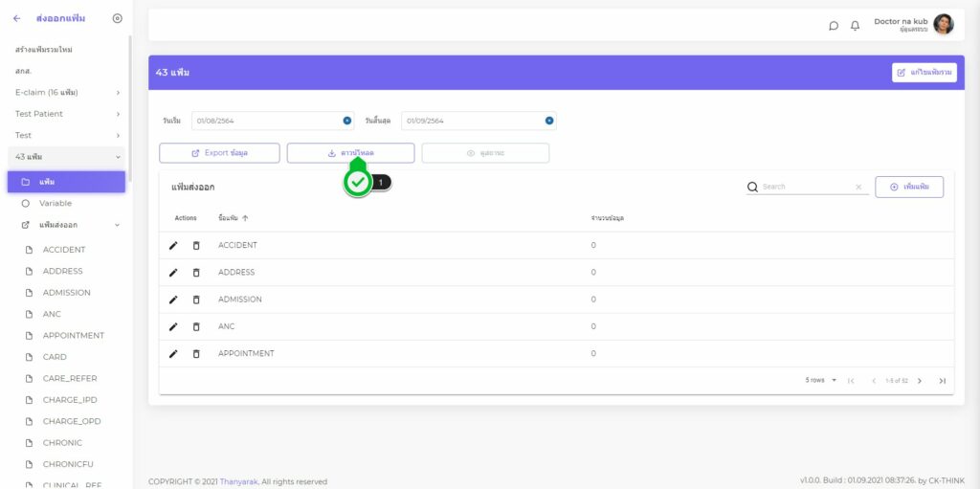Expand the E-claim (16 แฟ้ม) menu
Image resolution: width=980 pixels, height=489 pixels.
[65, 92]
